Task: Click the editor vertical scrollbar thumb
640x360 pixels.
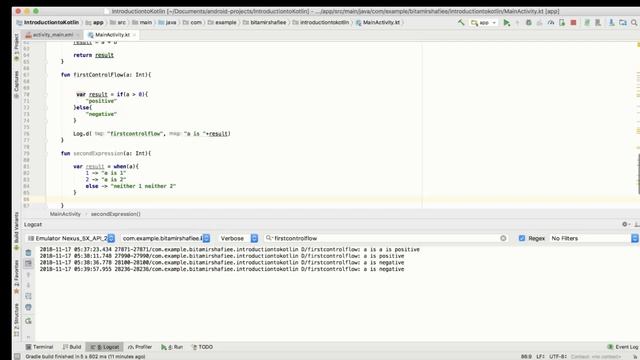Action: pos(638,173)
